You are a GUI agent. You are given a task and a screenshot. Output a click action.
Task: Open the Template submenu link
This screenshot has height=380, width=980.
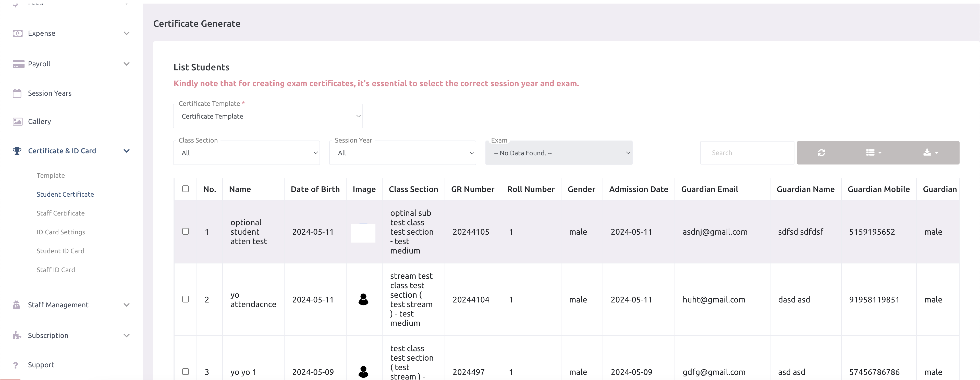(51, 175)
